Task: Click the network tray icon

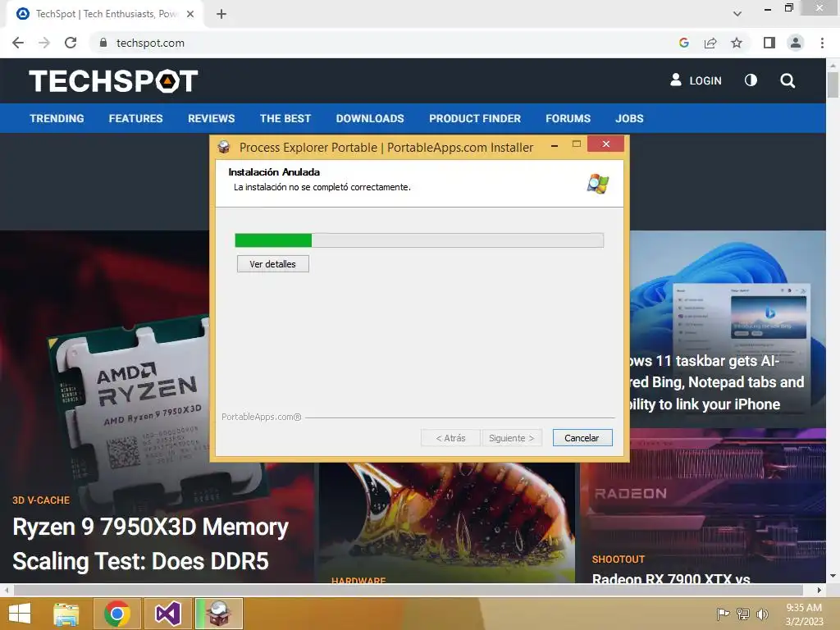Action: 743,614
